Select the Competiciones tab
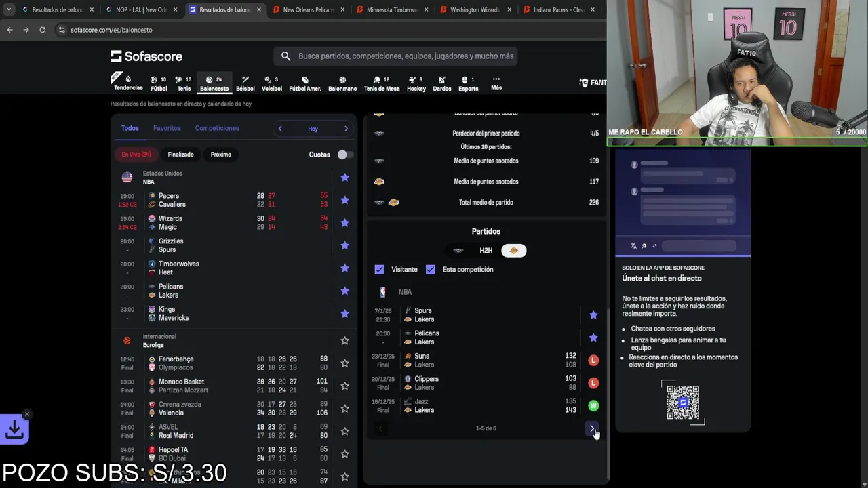Image resolution: width=868 pixels, height=488 pixels. click(217, 128)
